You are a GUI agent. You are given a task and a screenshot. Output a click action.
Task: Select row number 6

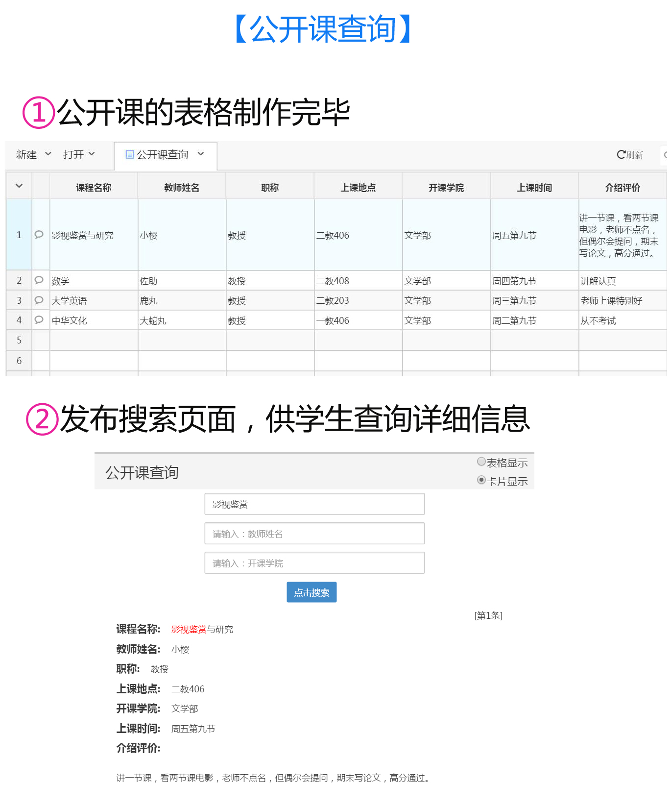[19, 361]
